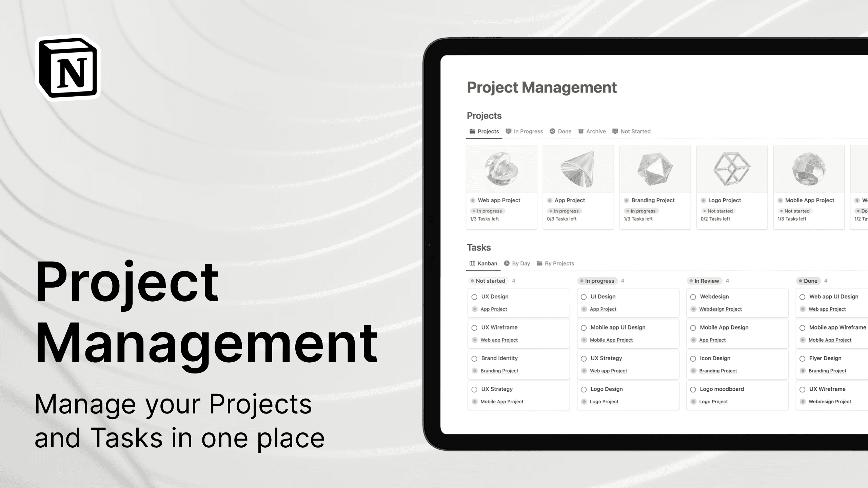This screenshot has height=488, width=868.
Task: Open the Archive section
Action: tap(594, 131)
